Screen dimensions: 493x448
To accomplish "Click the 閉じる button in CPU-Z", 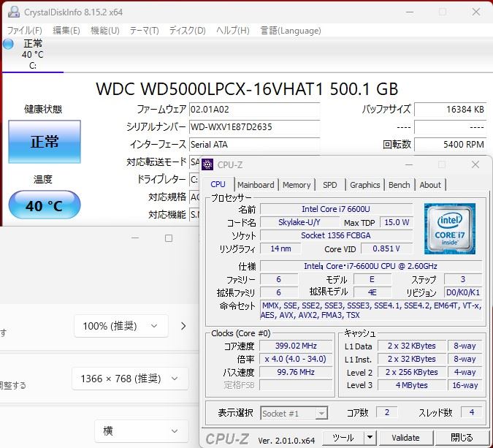I will 462,438.
